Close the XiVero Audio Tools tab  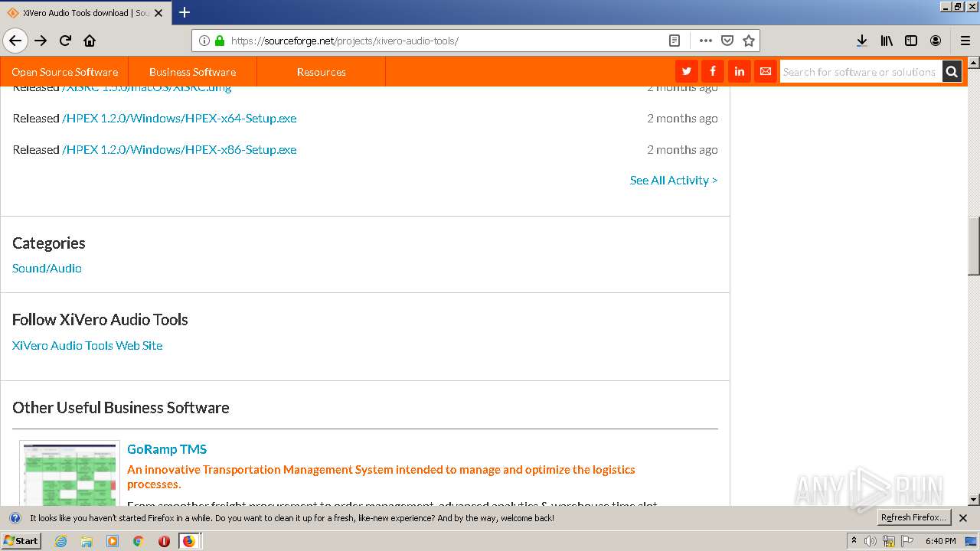(158, 13)
